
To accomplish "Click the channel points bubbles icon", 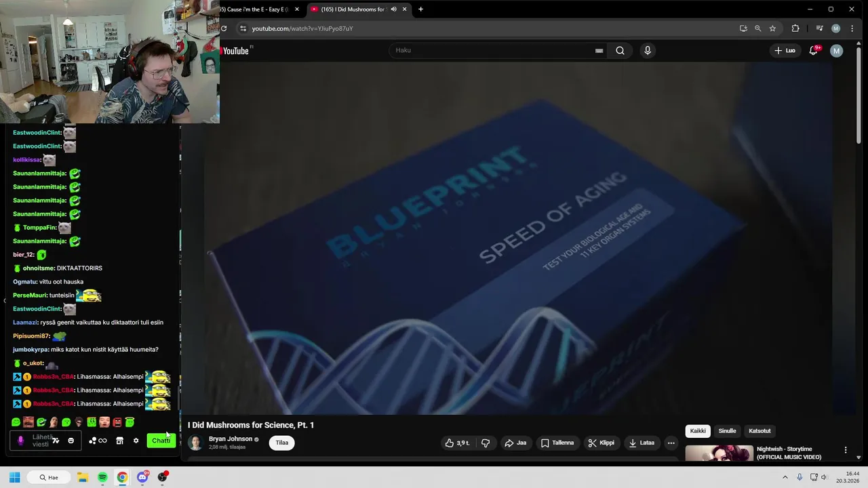I will click(x=92, y=441).
